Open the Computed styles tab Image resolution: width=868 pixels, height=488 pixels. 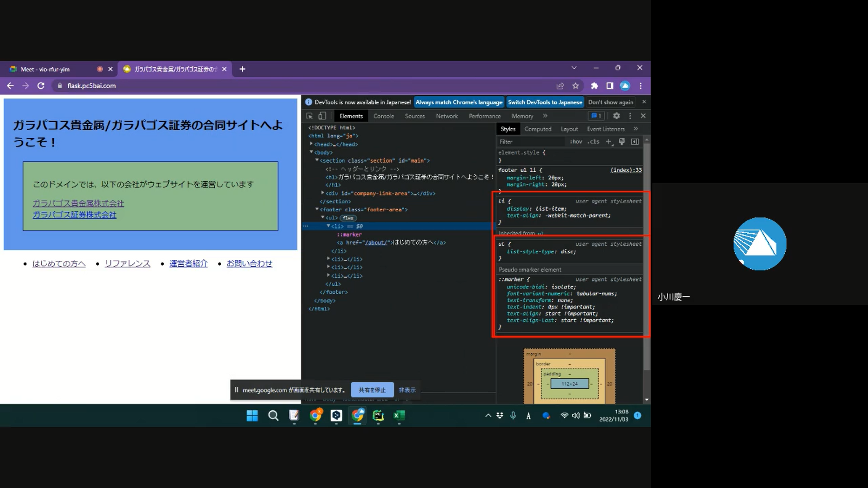tap(538, 129)
